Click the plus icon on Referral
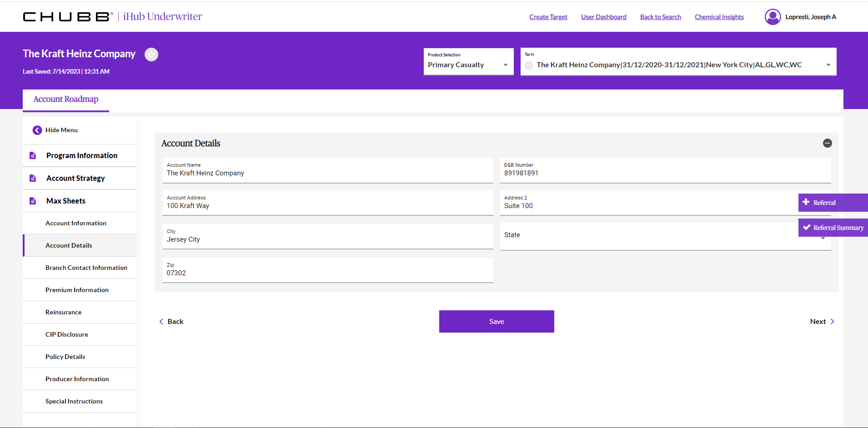This screenshot has width=868, height=428. coord(806,202)
